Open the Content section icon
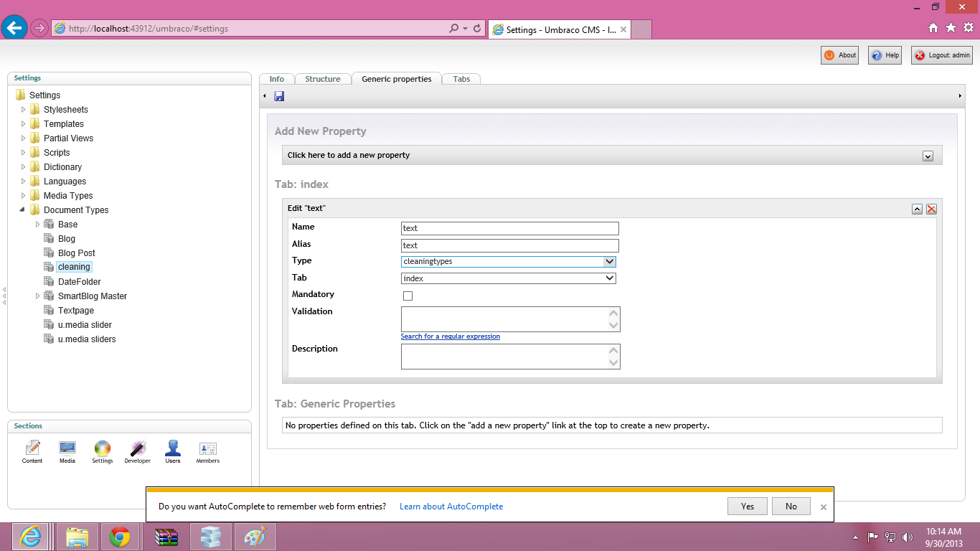The image size is (980, 551). coord(32,452)
